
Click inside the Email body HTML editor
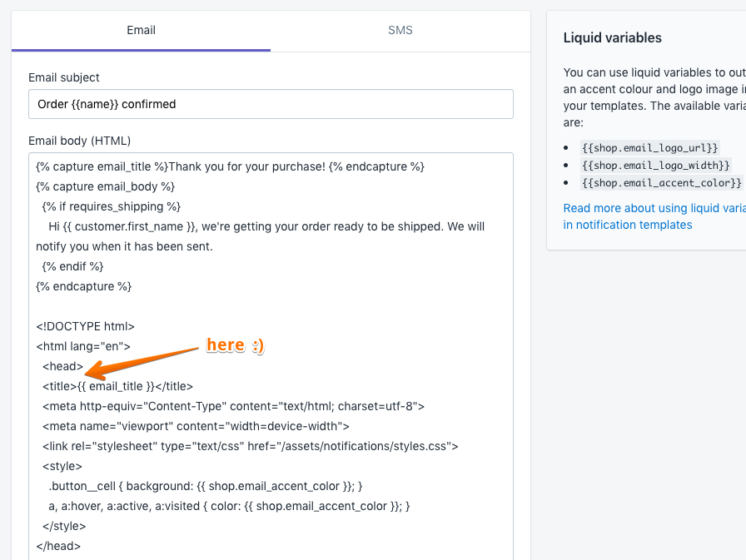click(271, 356)
